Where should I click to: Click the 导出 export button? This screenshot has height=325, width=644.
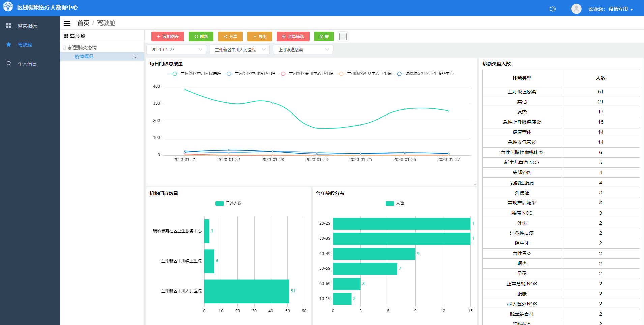click(x=260, y=37)
